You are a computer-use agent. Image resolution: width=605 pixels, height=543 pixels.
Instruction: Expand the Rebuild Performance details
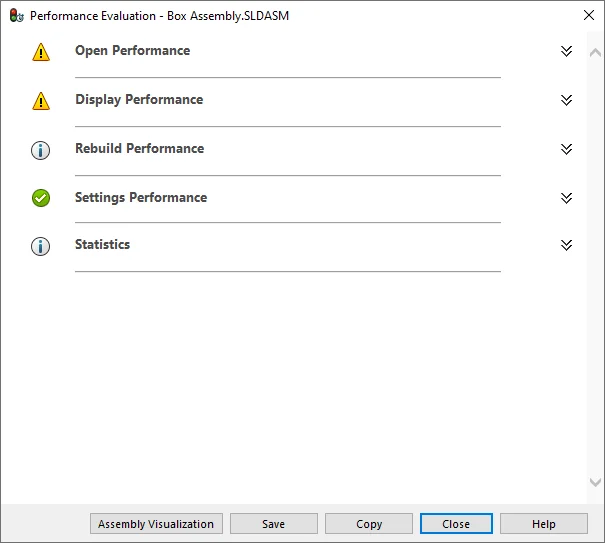coord(566,149)
